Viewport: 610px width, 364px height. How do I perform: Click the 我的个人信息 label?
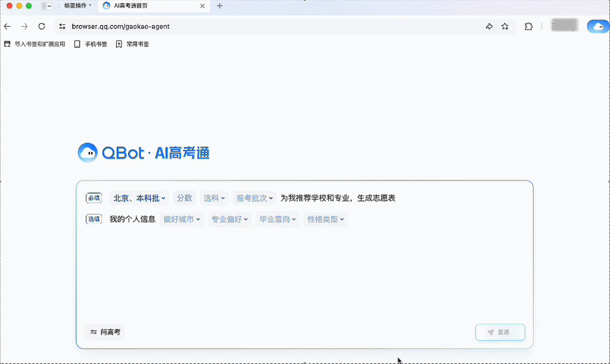click(132, 219)
